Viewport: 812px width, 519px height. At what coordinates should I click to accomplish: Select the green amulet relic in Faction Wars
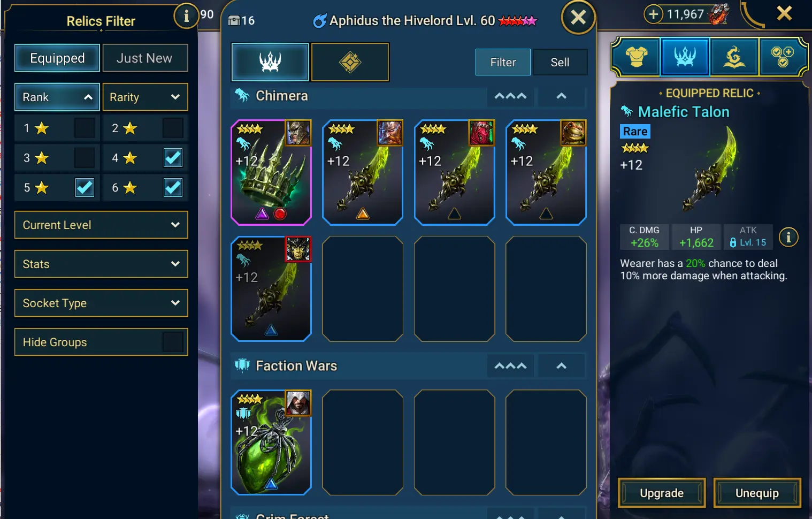pyautogui.click(x=271, y=442)
